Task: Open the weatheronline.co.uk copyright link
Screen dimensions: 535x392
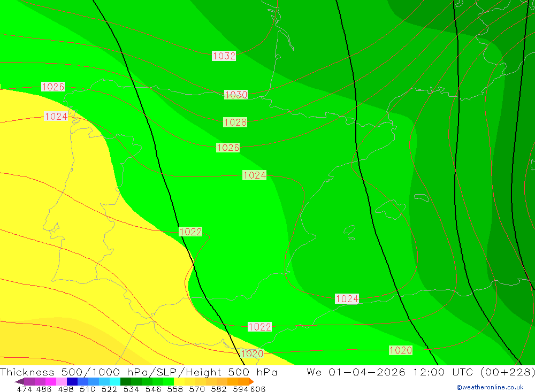Action: point(490,387)
